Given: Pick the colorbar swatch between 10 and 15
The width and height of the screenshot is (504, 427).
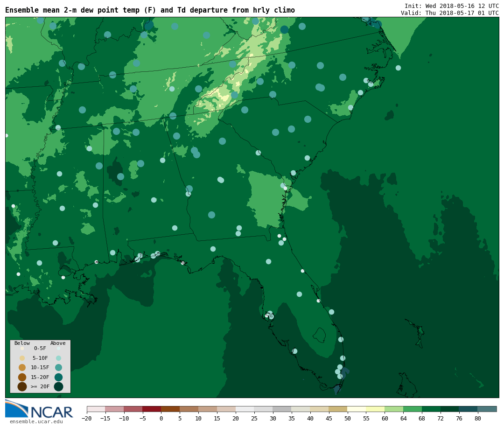Looking at the screenshot, I should coord(208,409).
